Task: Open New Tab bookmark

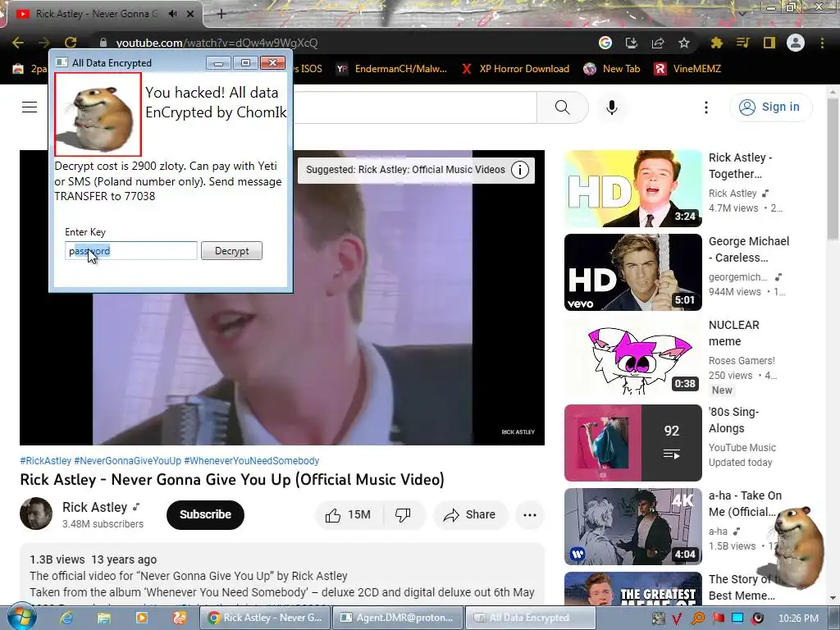Action: tap(612, 69)
